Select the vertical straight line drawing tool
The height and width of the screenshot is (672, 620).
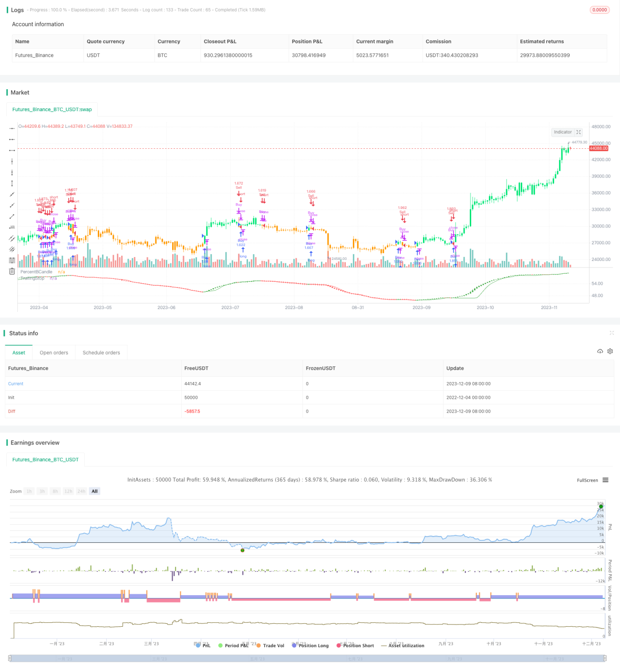[12, 161]
